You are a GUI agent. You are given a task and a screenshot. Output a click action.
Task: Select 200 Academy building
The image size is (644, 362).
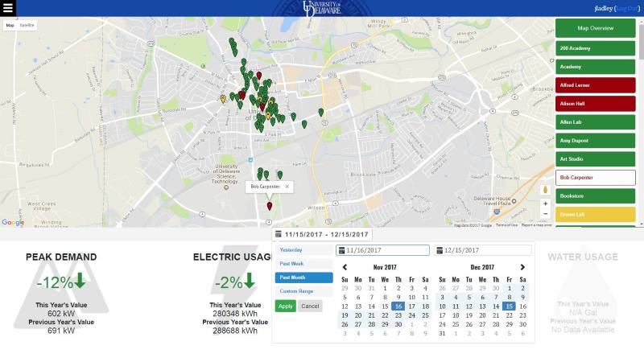click(595, 48)
